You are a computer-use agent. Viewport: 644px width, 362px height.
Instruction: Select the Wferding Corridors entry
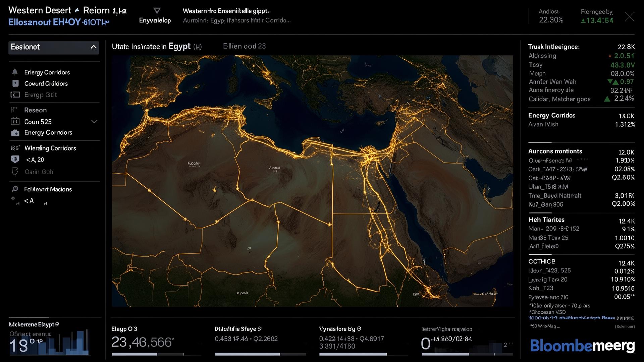(x=50, y=148)
